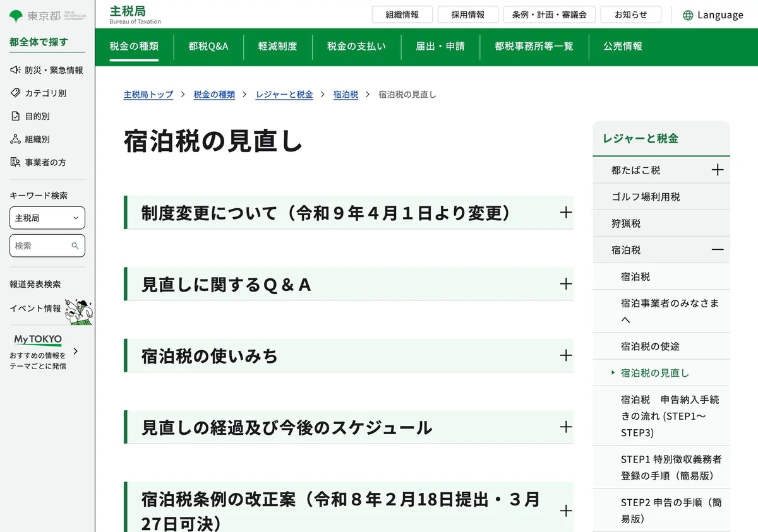
Task: Click the 都全体で探す sidebar heading
Action: (39, 42)
